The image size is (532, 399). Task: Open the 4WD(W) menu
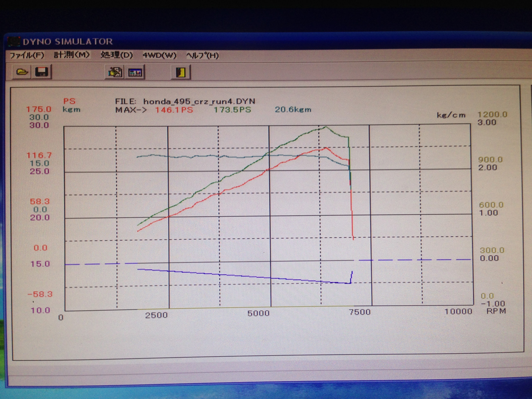coord(159,55)
